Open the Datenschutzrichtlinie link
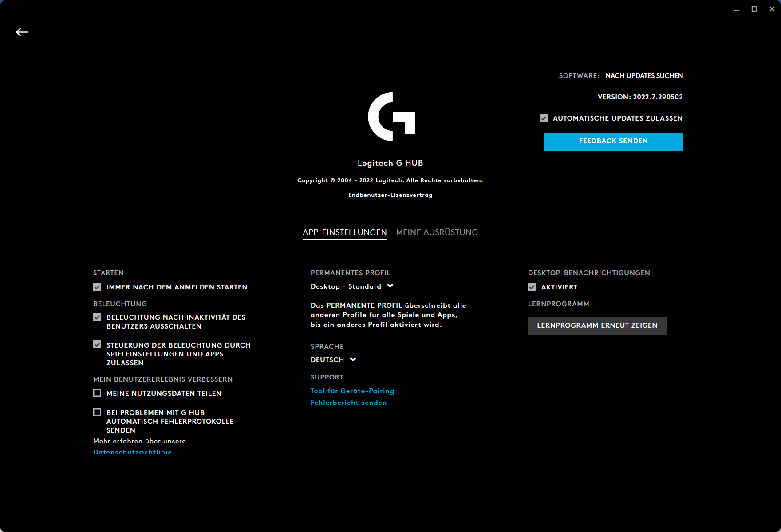781x532 pixels. (132, 452)
